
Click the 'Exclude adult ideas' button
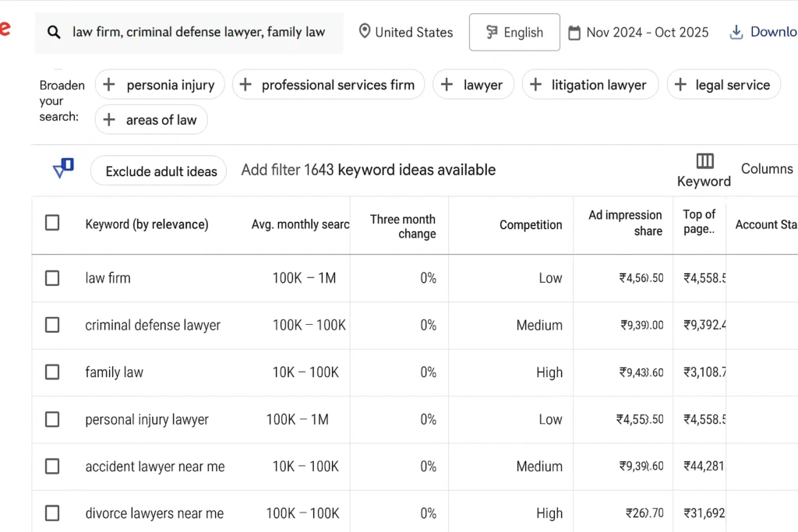pos(159,171)
